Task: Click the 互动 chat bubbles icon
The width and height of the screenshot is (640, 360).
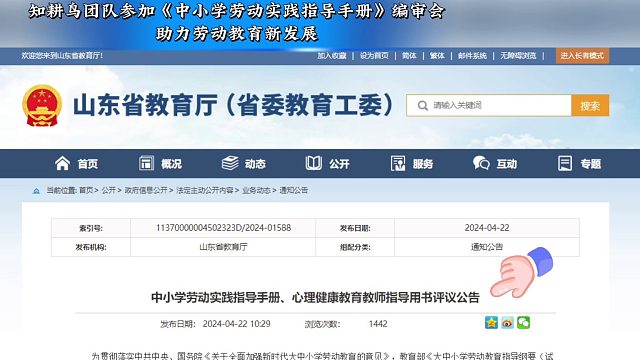Action: tap(481, 163)
